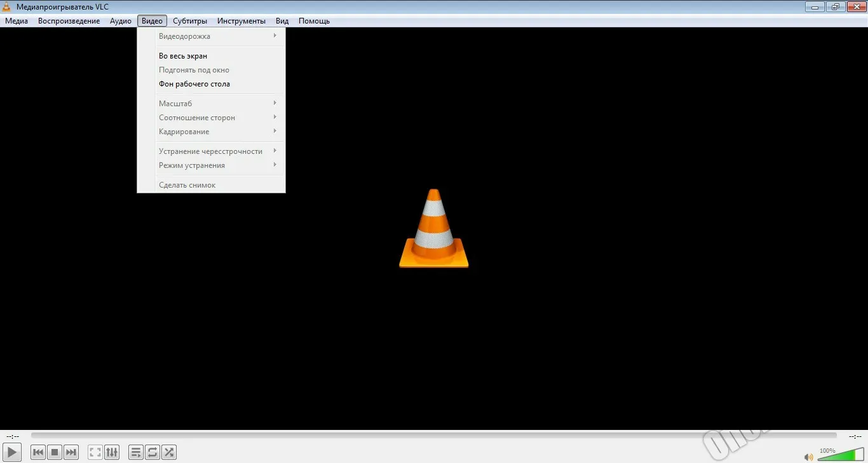
Task: Toggle the loop repeat button
Action: pos(153,452)
